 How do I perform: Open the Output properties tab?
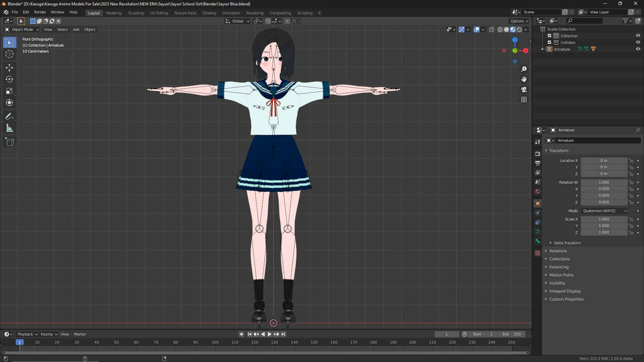(538, 163)
